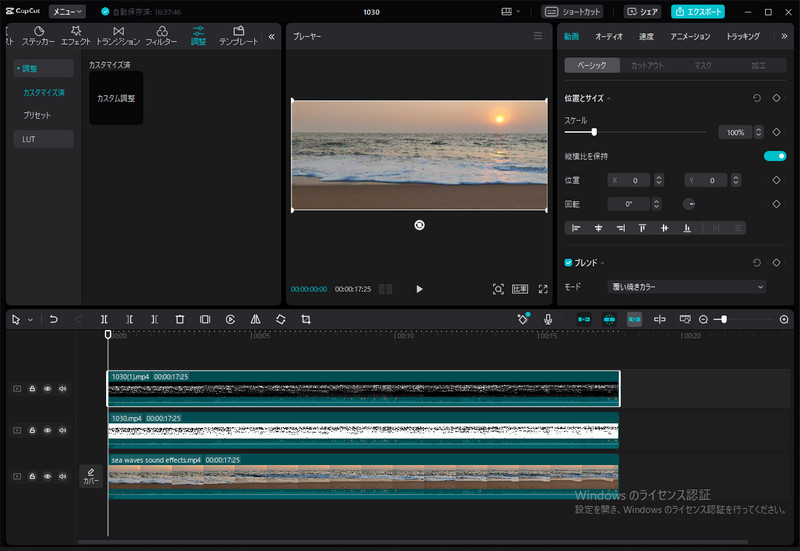Click the trash delete clip icon

point(180,319)
